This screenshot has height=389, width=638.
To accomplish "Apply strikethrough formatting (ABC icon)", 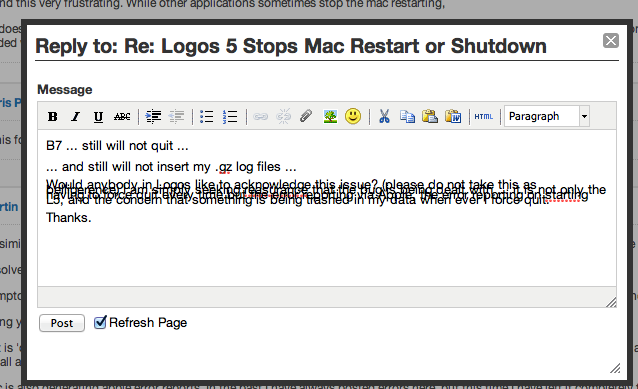I will (122, 117).
